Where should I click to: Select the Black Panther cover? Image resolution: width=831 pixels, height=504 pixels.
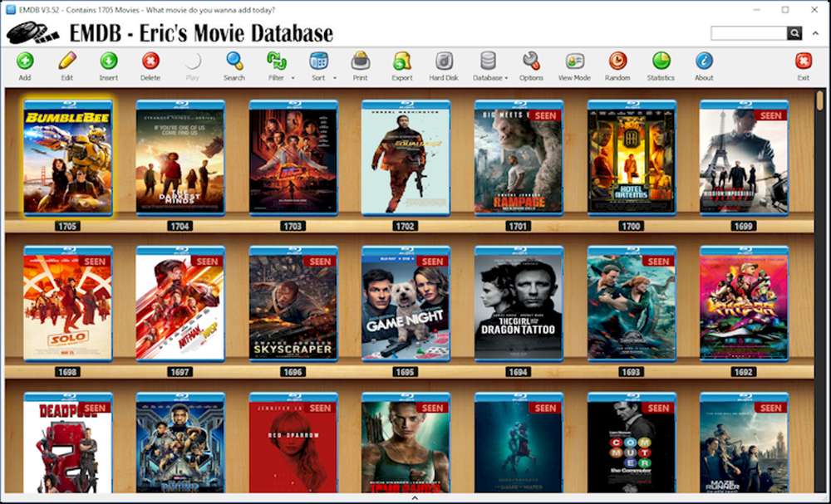tap(180, 443)
